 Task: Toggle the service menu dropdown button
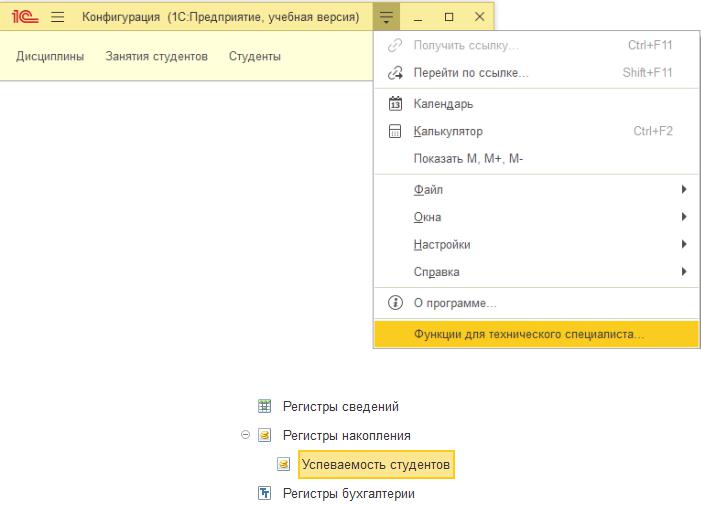[x=386, y=17]
